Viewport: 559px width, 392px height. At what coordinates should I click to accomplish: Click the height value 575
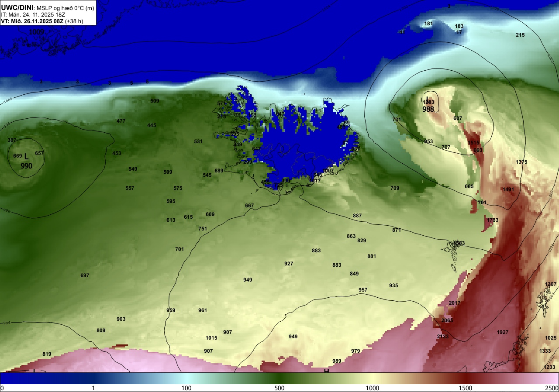tap(178, 188)
